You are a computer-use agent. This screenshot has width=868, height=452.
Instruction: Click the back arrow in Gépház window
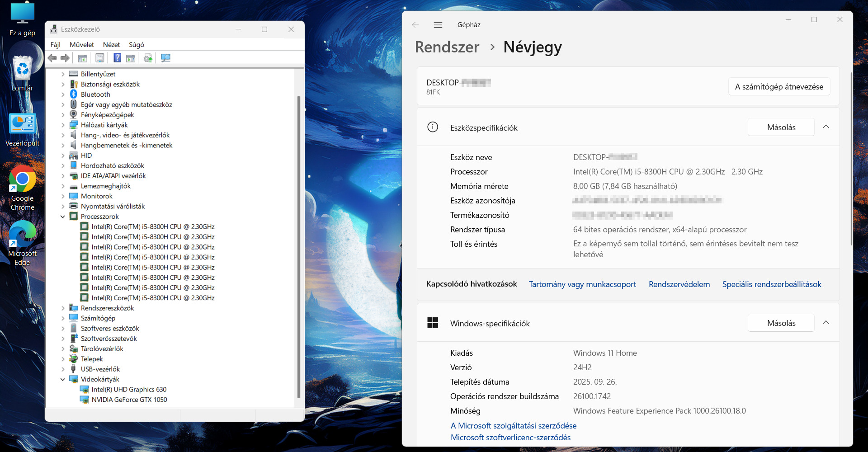pyautogui.click(x=415, y=25)
